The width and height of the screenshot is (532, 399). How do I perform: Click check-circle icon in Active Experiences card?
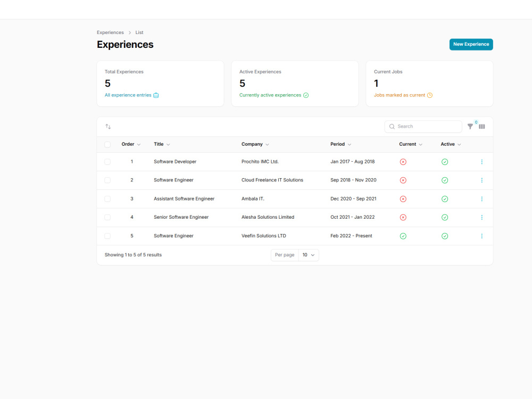pyautogui.click(x=306, y=95)
